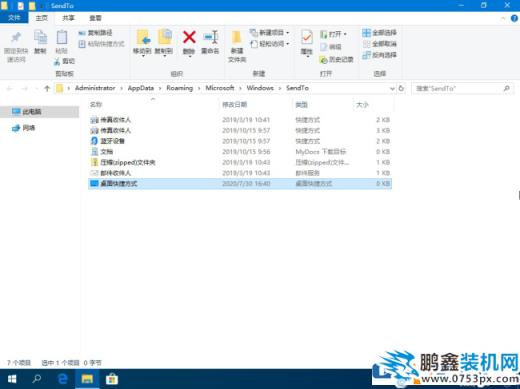Click the 新建文件夹 new folder icon
The height and width of the screenshot is (389, 520).
237,37
